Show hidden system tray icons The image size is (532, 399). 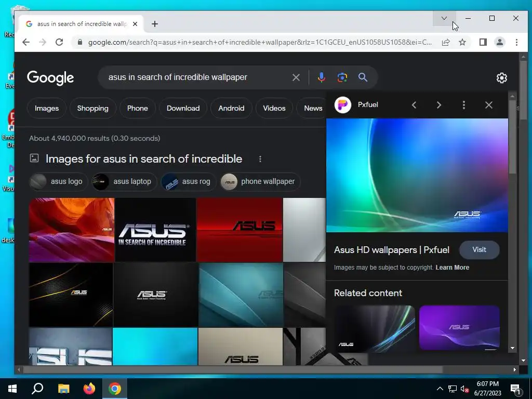(440, 389)
